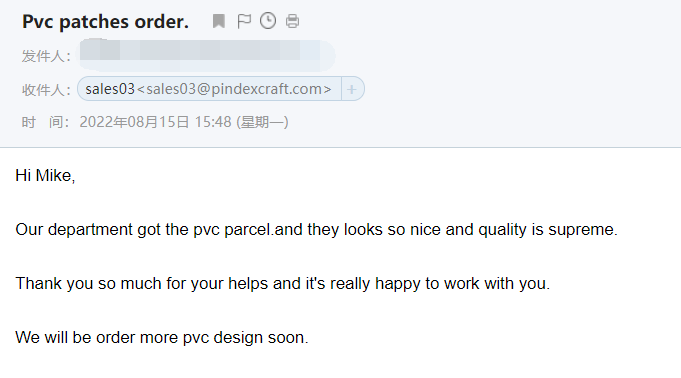Click the 发件人 sender label
This screenshot has height=378, width=681.
tap(46, 56)
